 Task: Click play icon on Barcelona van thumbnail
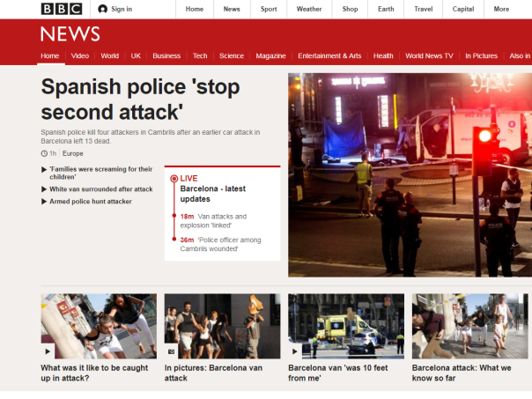coord(295,351)
